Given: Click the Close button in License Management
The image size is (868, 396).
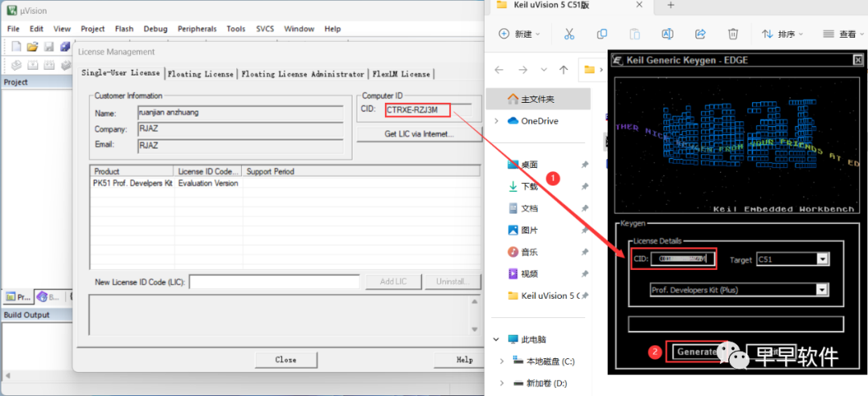Looking at the screenshot, I should (x=285, y=360).
